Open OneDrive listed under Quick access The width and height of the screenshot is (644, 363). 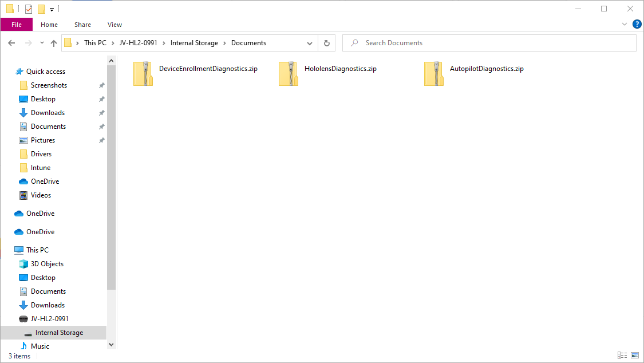click(45, 181)
